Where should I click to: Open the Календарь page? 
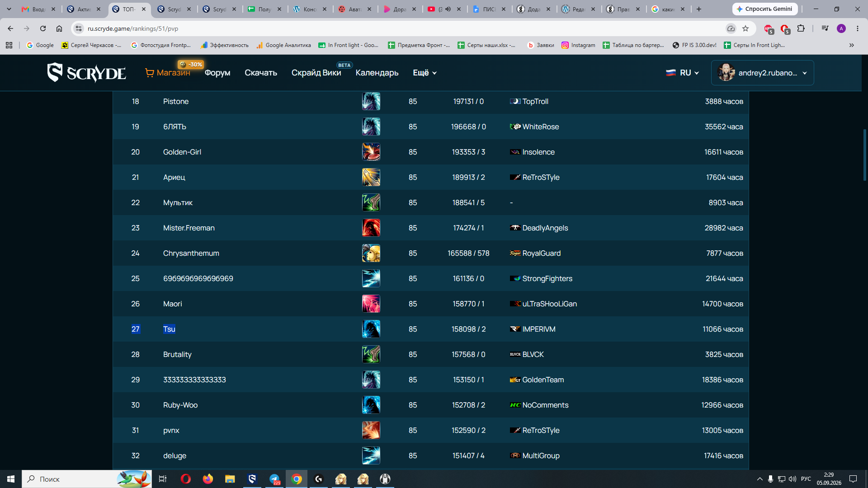[377, 73]
